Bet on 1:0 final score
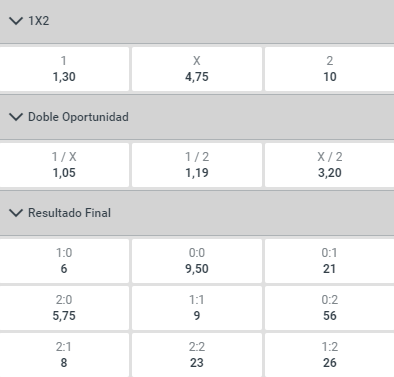 tap(64, 261)
